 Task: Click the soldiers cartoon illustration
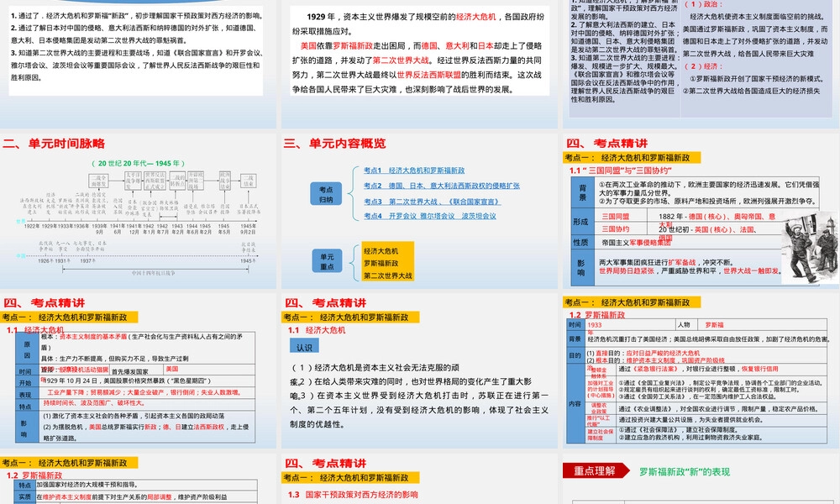[809, 246]
